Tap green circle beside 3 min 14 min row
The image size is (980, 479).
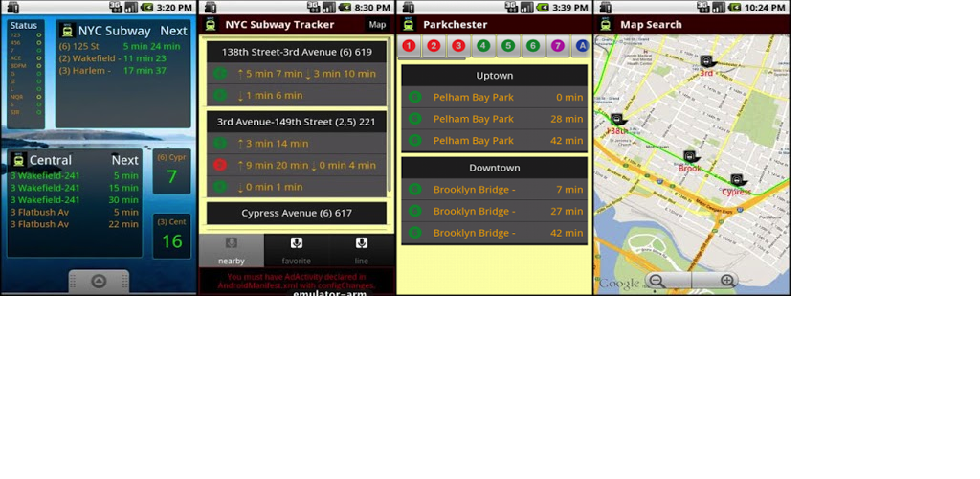[x=219, y=143]
